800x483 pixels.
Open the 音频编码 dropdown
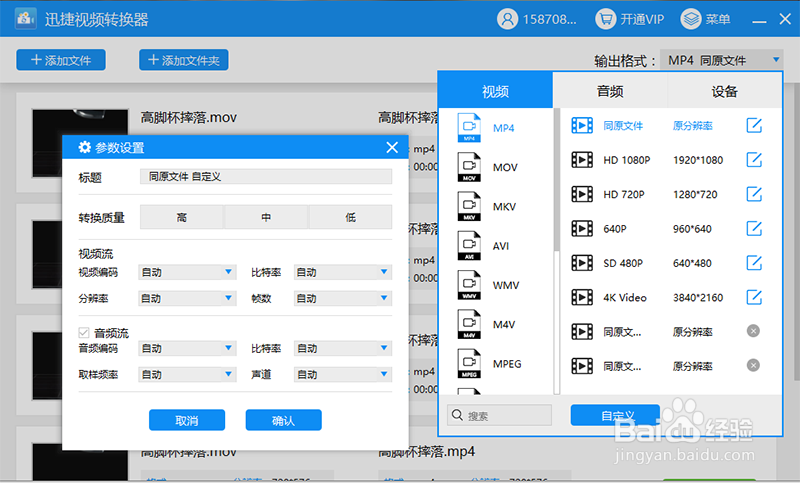(187, 348)
